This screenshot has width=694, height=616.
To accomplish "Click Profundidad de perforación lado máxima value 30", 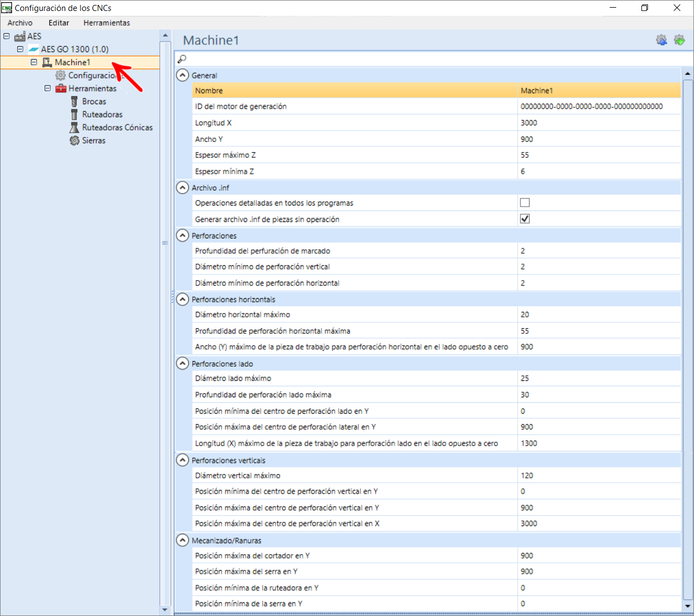I will coord(599,395).
